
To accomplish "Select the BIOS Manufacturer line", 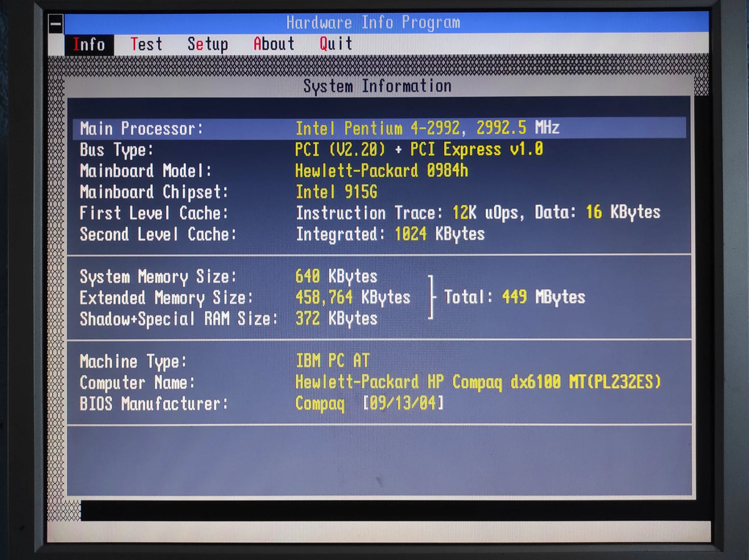I will pyautogui.click(x=379, y=404).
